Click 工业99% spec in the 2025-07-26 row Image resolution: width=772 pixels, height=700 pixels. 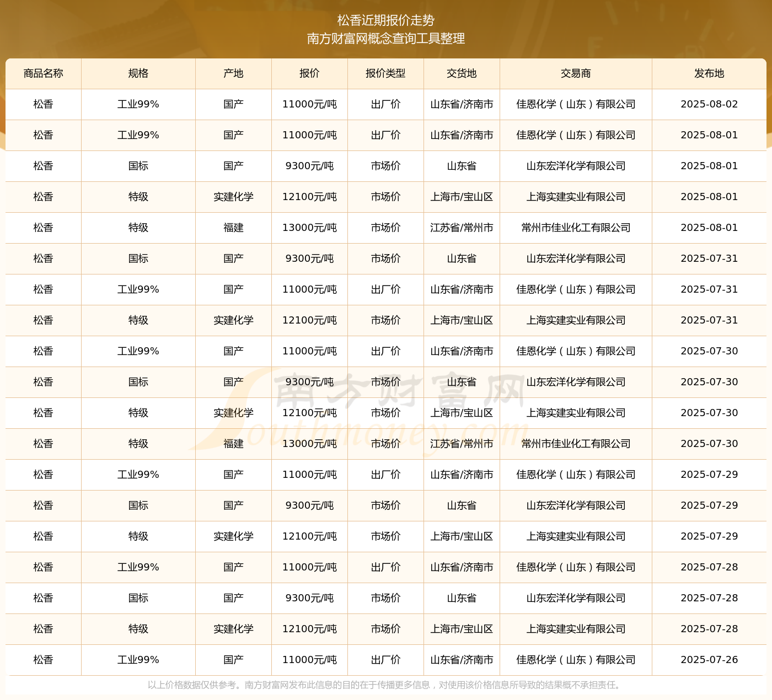pos(138,660)
